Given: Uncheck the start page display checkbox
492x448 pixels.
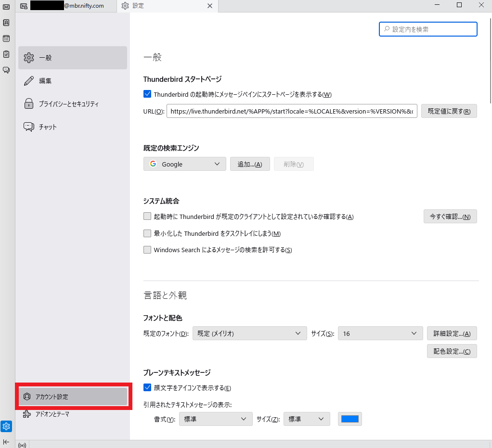Looking at the screenshot, I should tap(148, 94).
